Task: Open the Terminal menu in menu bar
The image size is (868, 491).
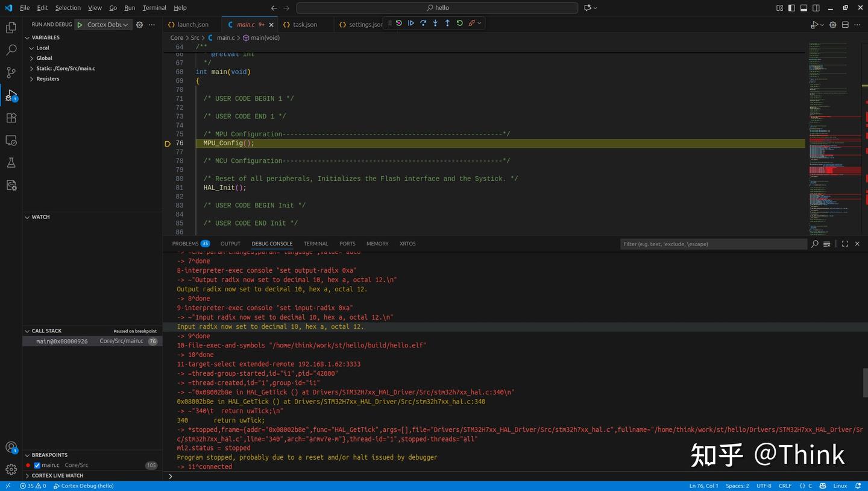Action: [x=154, y=8]
